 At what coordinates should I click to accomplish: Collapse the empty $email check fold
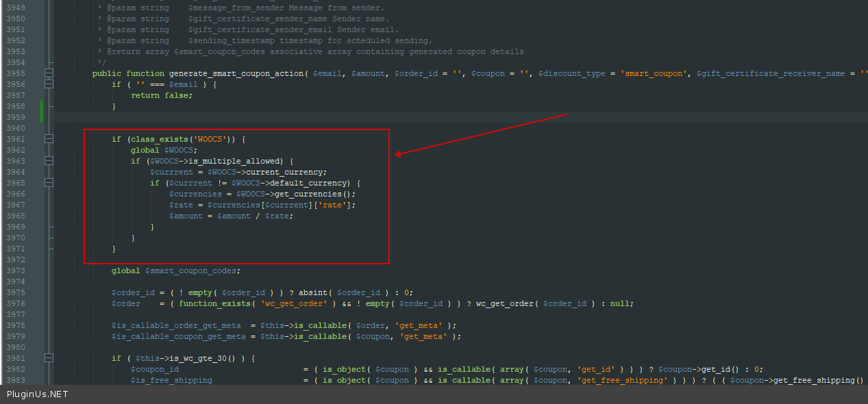[49, 84]
